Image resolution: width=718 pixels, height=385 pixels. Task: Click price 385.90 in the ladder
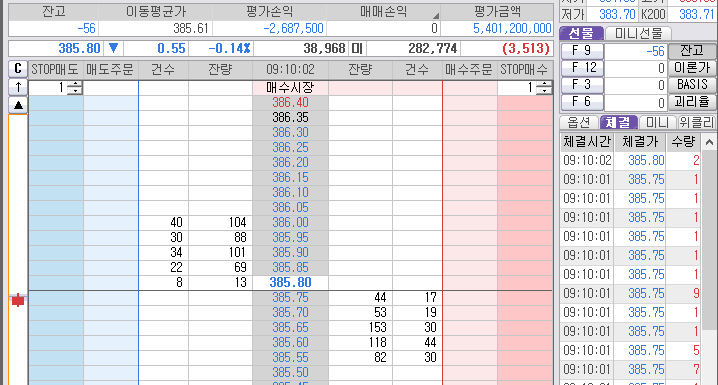[290, 253]
